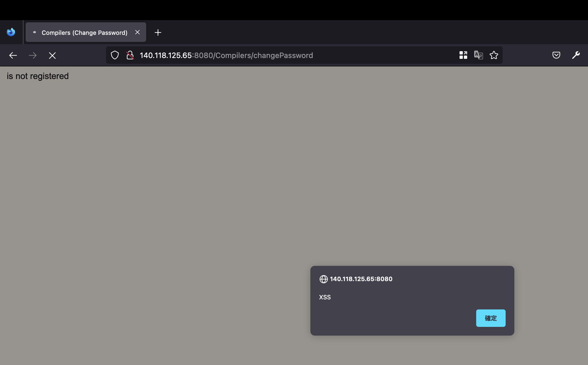Click the alert origin 140.118.125.65:8080 text
This screenshot has height=365, width=588.
point(361,279)
